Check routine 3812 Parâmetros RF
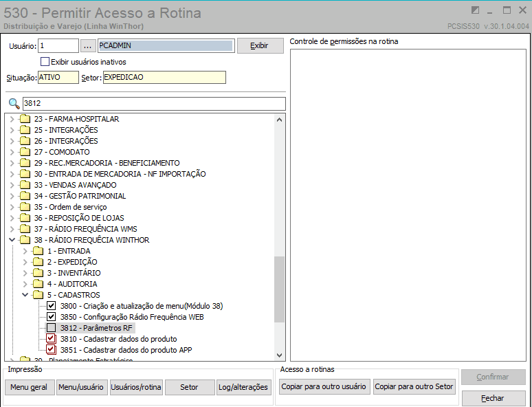 (x=52, y=328)
